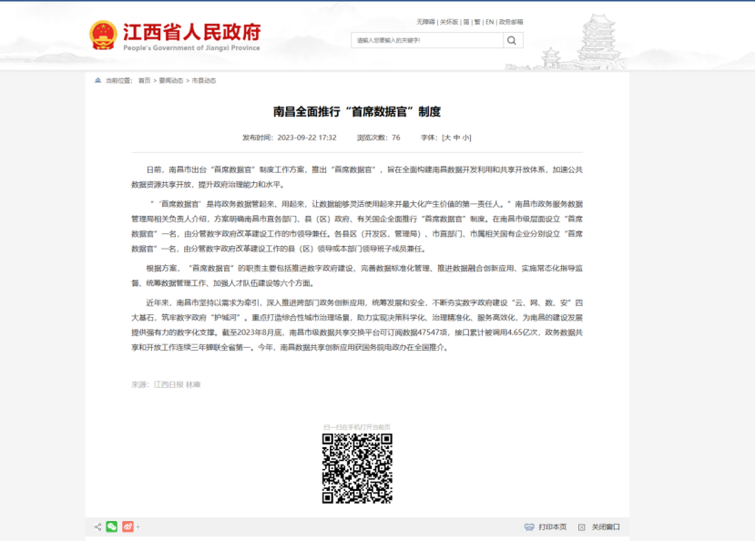
Task: Click 打印本页 to print the page
Action: click(553, 527)
